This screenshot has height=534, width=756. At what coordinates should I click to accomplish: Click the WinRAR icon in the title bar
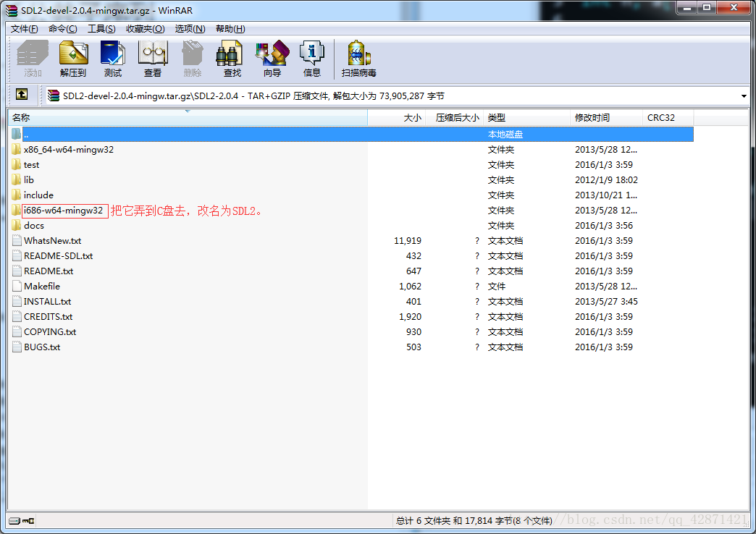11,10
